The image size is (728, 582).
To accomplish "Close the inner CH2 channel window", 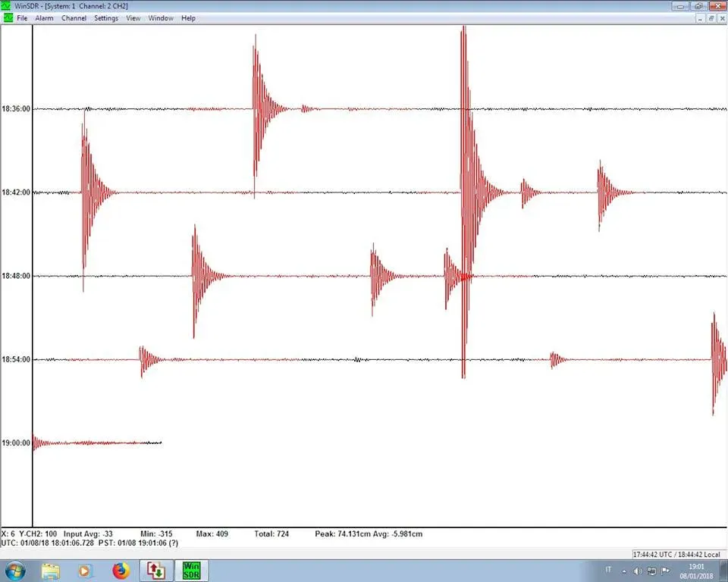I will pyautogui.click(x=722, y=18).
